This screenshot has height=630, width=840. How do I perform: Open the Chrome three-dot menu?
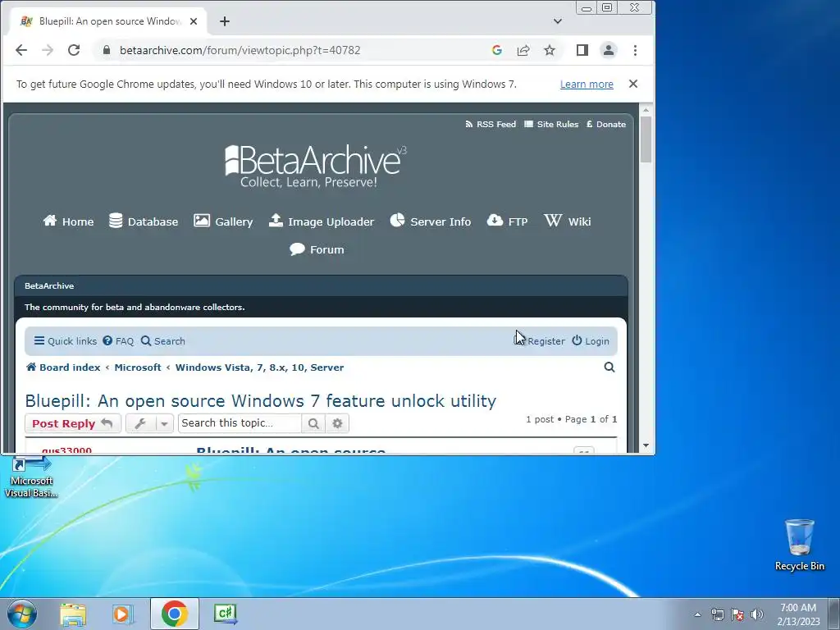[635, 50]
